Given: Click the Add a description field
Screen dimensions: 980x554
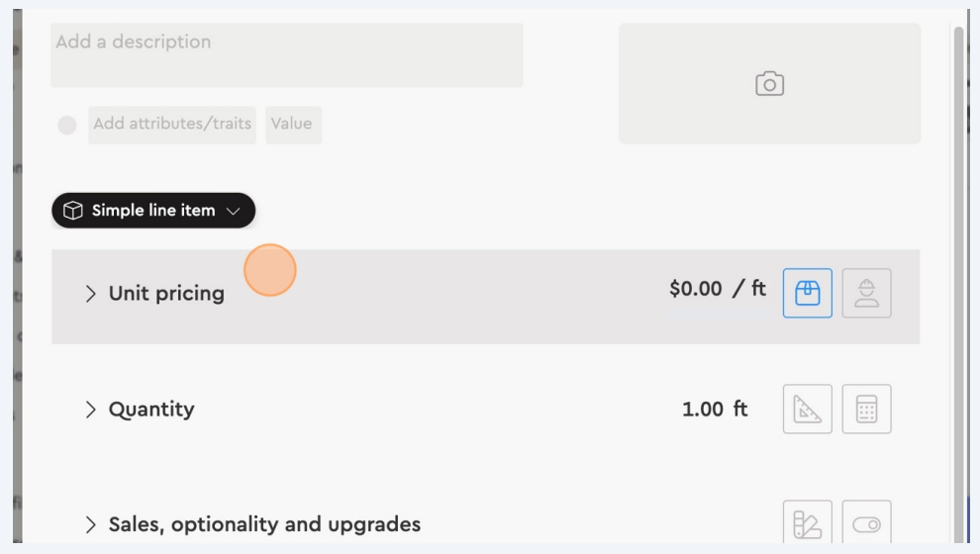Looking at the screenshot, I should pyautogui.click(x=287, y=54).
